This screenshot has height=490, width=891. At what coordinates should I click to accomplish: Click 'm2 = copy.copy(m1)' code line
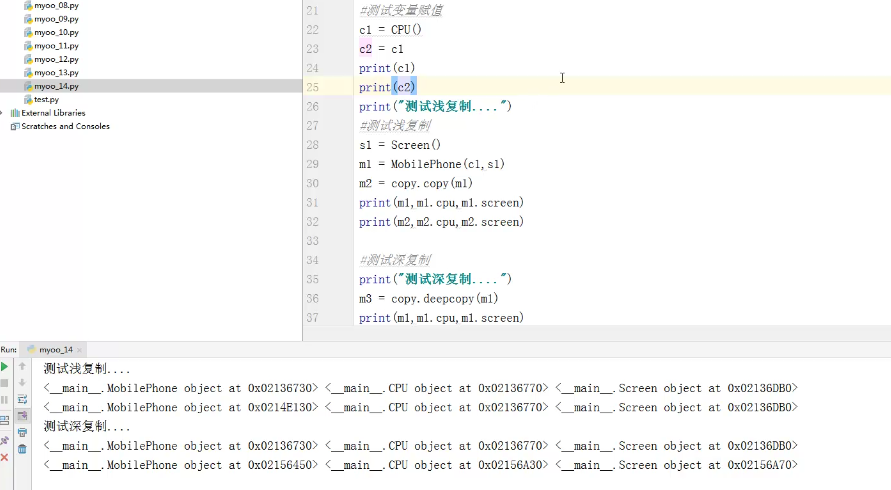click(x=416, y=183)
